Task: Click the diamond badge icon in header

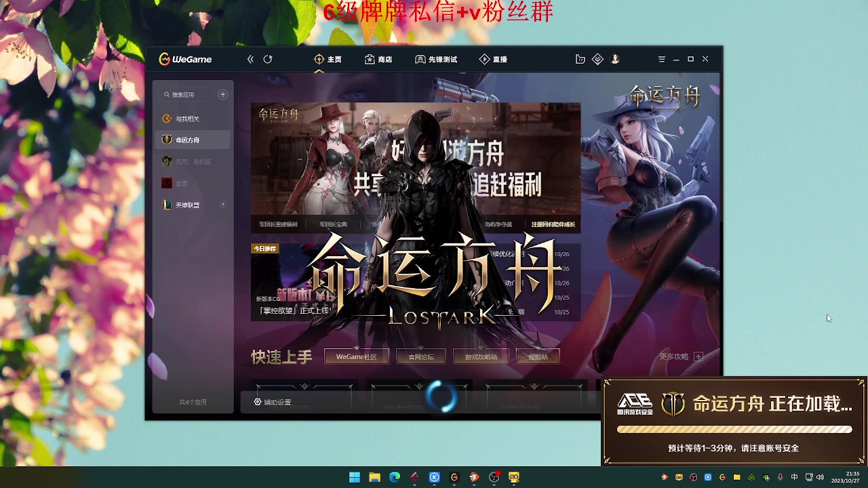Action: [x=597, y=60]
